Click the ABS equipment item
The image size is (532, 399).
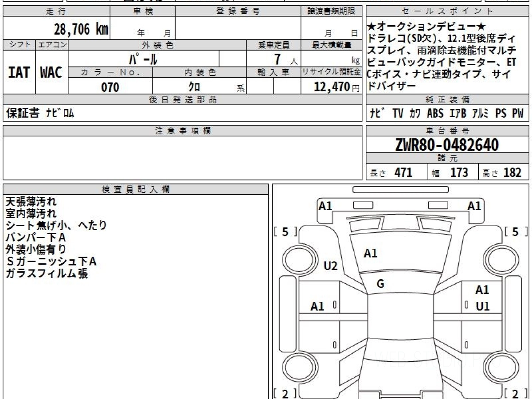pyautogui.click(x=435, y=113)
